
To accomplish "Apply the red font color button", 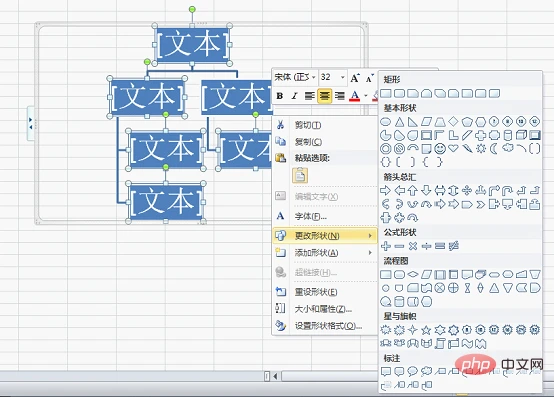I will tap(355, 96).
